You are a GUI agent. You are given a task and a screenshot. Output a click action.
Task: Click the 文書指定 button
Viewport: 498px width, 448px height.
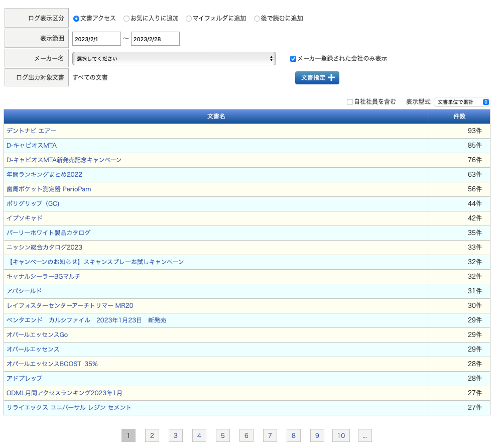[x=317, y=78]
